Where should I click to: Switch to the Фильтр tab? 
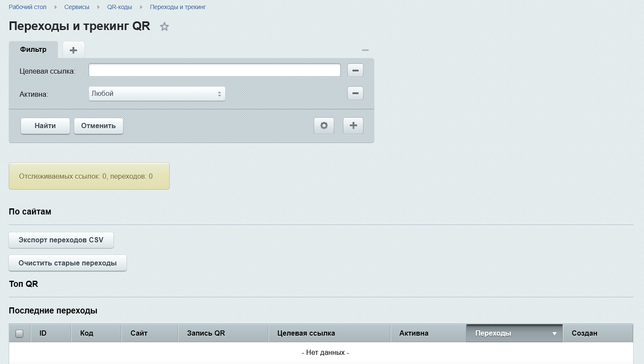[33, 49]
